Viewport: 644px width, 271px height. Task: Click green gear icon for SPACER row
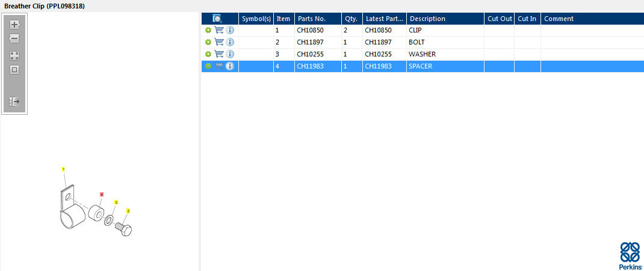click(208, 66)
